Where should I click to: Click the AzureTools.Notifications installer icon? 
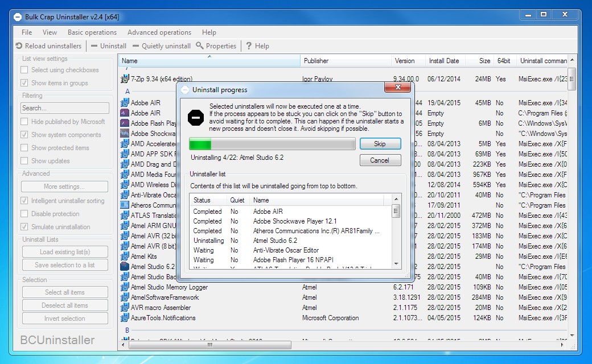[x=125, y=318]
